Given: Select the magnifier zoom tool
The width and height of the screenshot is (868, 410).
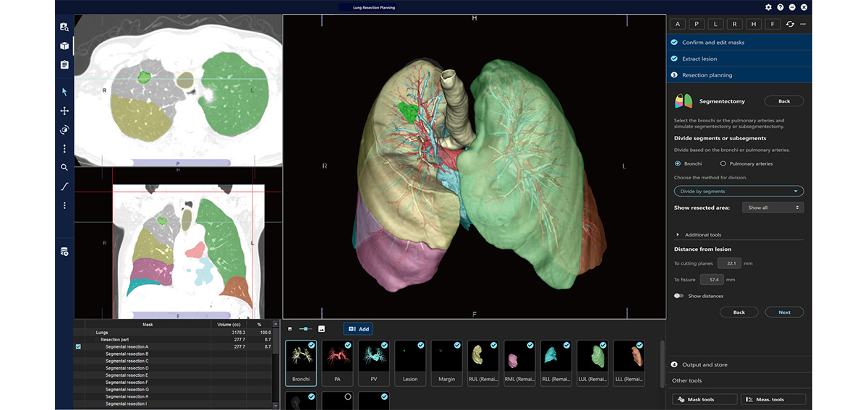Looking at the screenshot, I should click(x=64, y=167).
